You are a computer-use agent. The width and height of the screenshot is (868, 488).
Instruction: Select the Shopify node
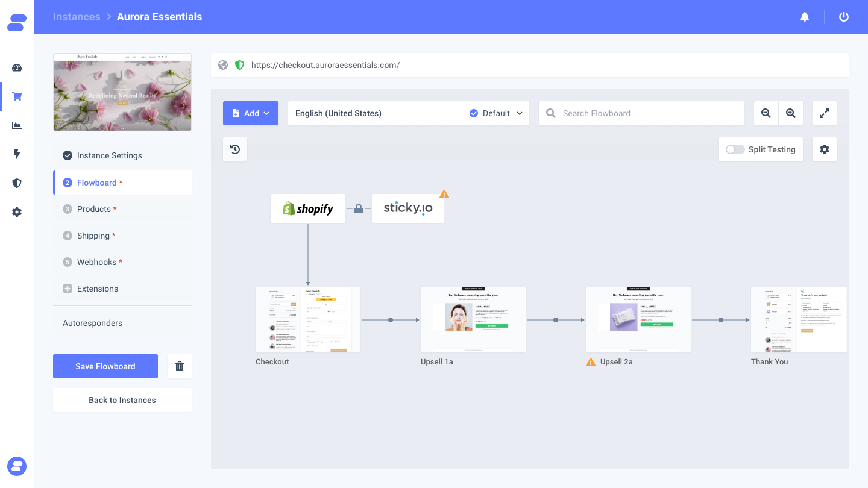coord(308,208)
